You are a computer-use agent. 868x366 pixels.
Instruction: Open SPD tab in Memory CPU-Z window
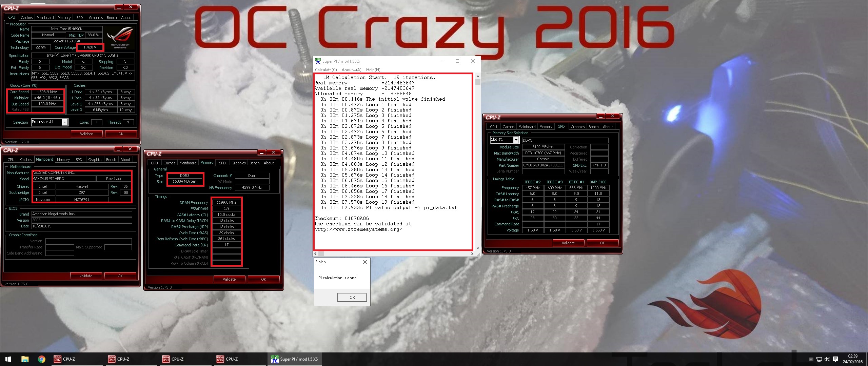pos(222,163)
